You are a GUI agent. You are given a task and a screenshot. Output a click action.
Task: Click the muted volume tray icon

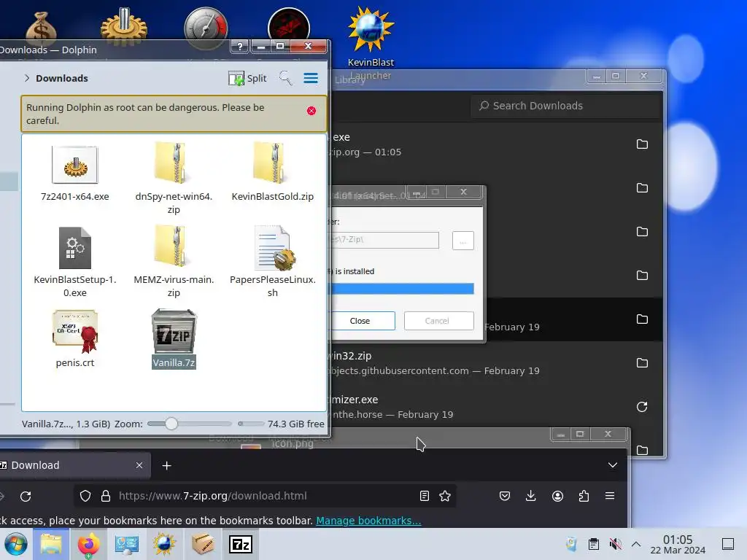[x=615, y=544]
